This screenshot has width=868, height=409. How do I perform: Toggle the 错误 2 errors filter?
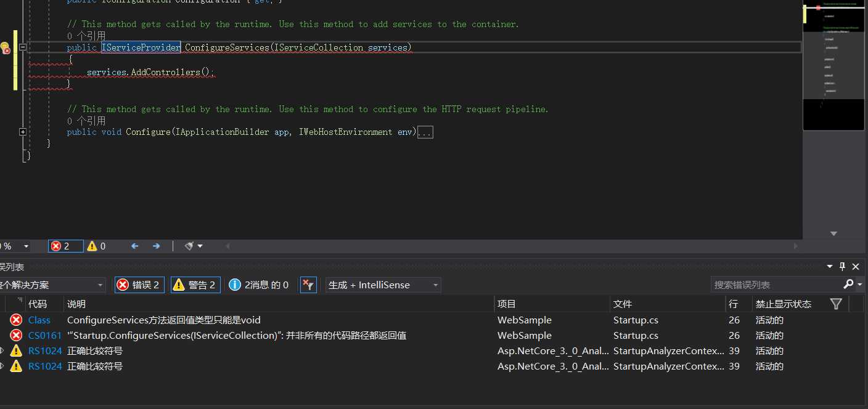click(x=139, y=285)
